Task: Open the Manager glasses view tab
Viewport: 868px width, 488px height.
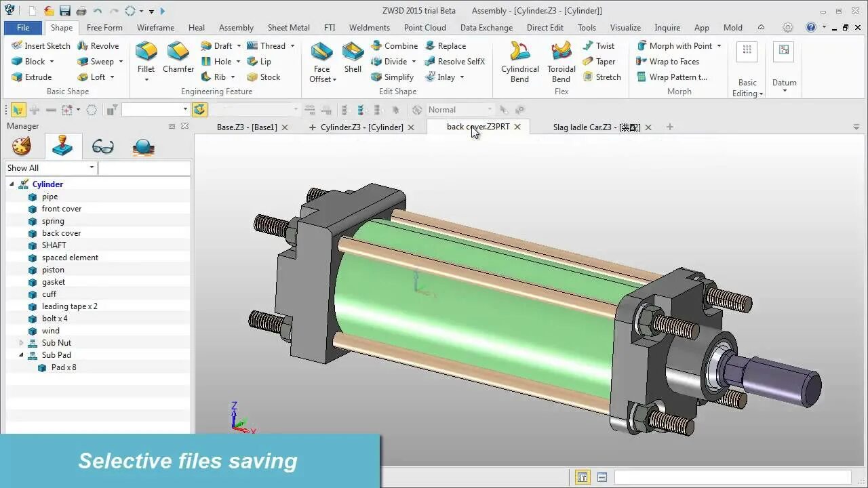Action: [102, 146]
